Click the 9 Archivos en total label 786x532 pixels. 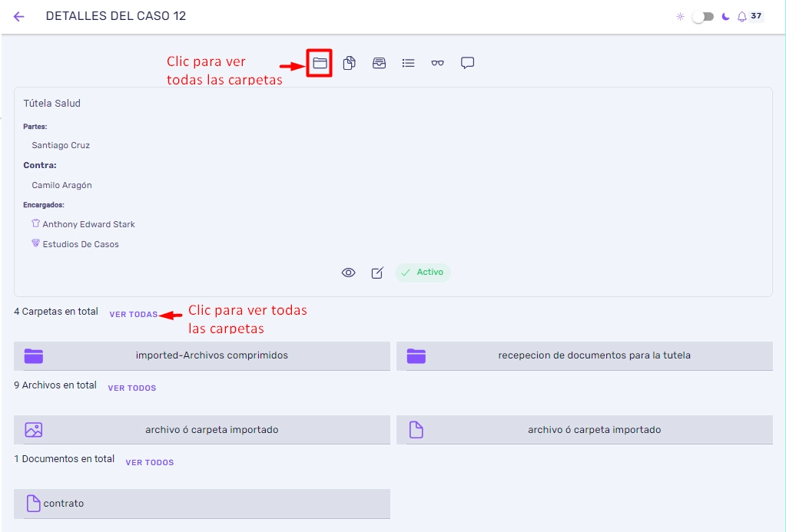pyautogui.click(x=55, y=385)
